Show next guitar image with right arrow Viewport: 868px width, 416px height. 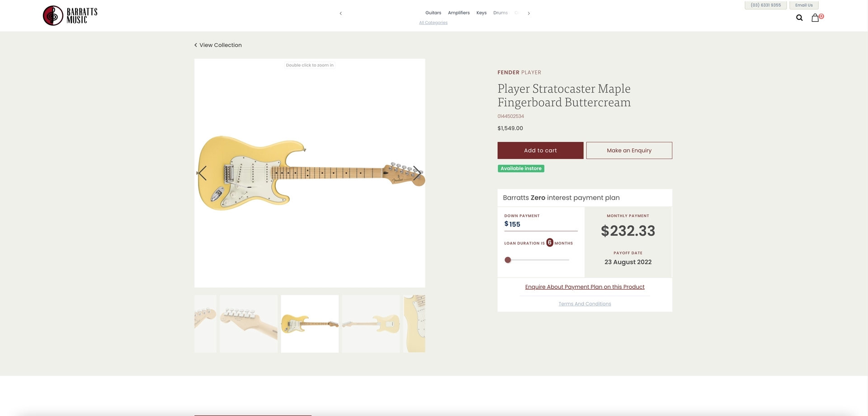(417, 173)
